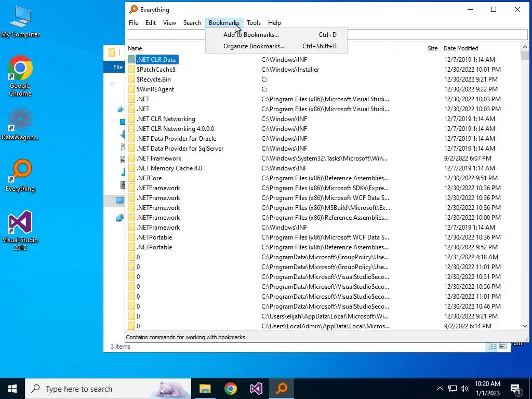The image size is (532, 399).
Task: Click the File tab in Explorer window
Action: pyautogui.click(x=117, y=67)
